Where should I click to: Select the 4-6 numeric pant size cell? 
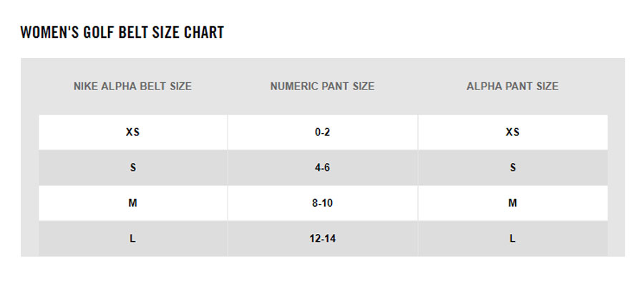(322, 167)
